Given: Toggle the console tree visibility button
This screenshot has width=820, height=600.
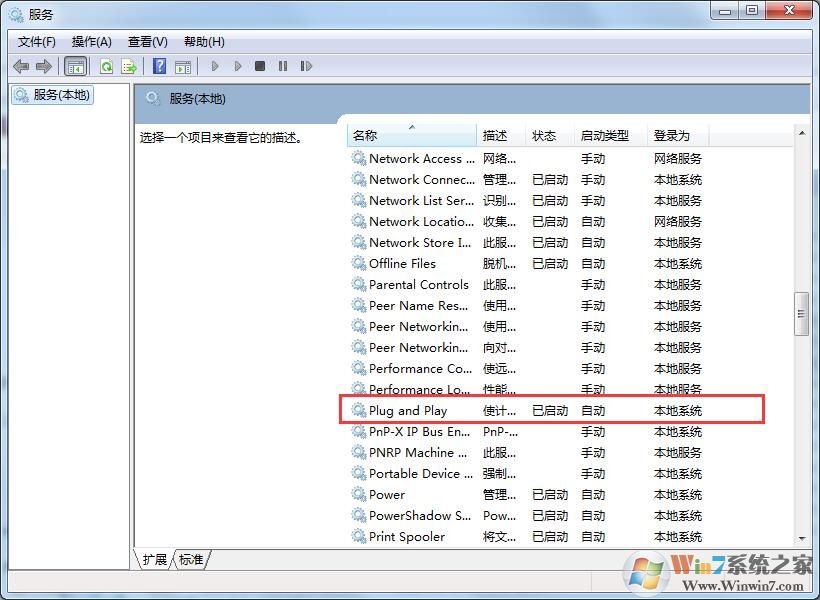Looking at the screenshot, I should click(76, 66).
